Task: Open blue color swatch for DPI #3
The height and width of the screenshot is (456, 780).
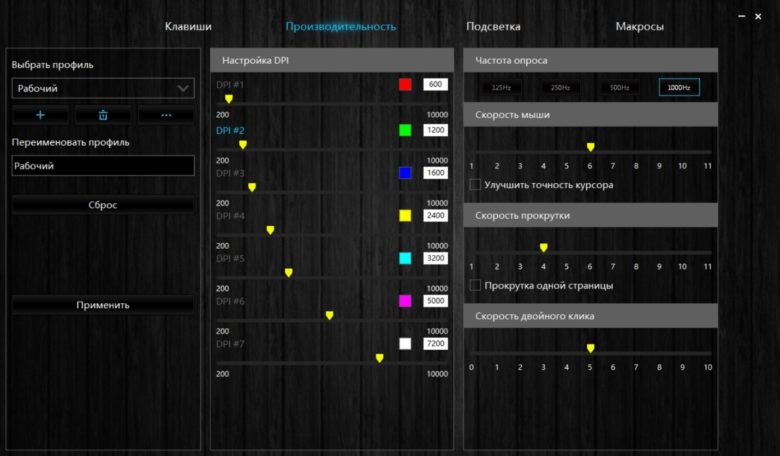Action: (x=405, y=173)
